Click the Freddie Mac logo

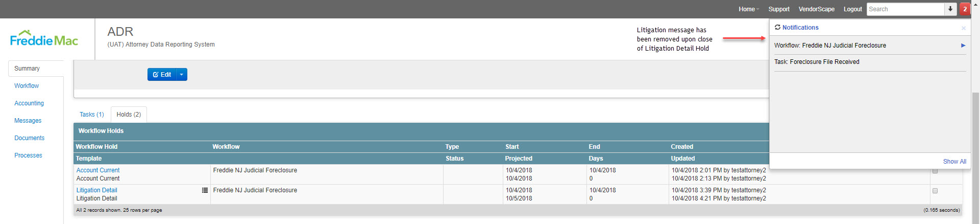coord(44,38)
